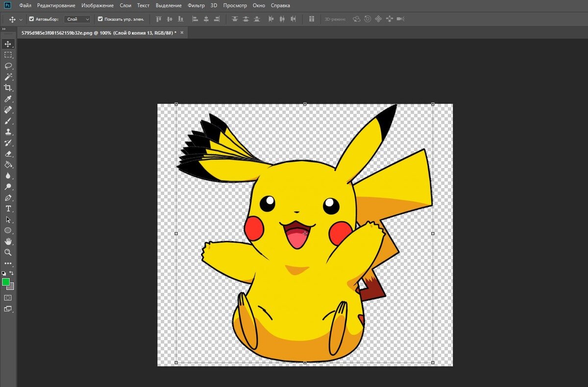
Task: Toggle the Автовыбор checkbox
Action: point(31,19)
